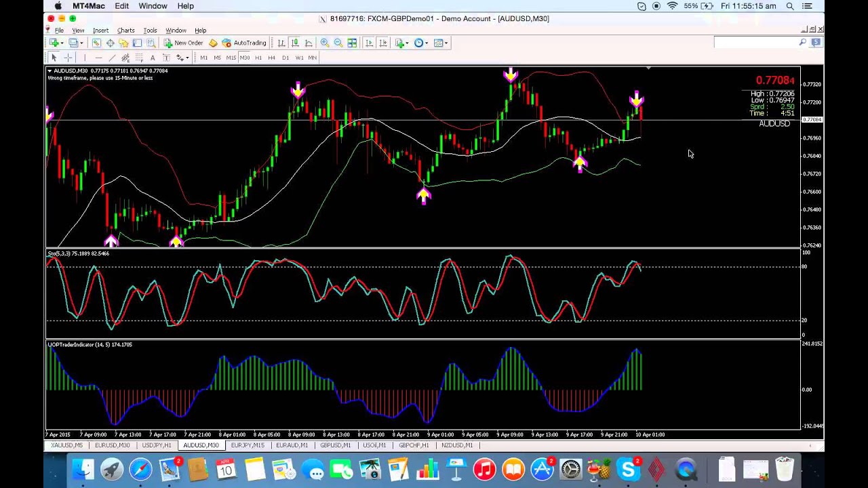Viewport: 868px width, 488px height.
Task: Toggle the Terminal panel icon
Action: click(x=137, y=43)
